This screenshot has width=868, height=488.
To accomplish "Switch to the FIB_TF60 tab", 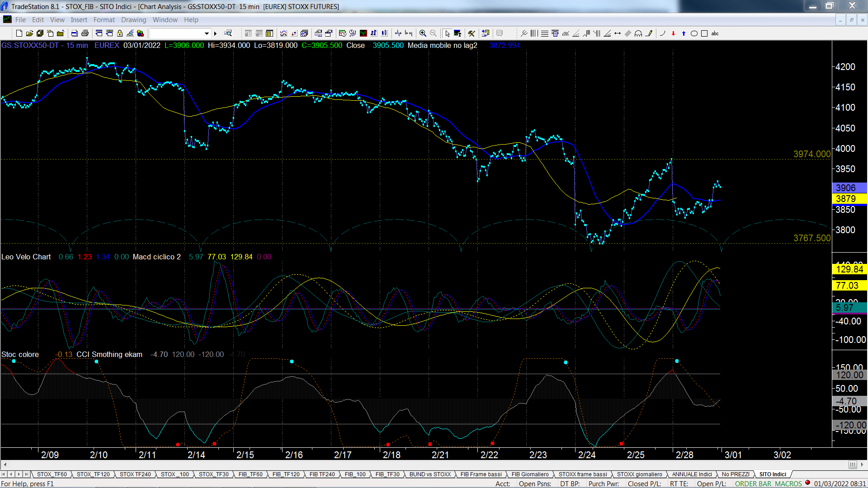I will pyautogui.click(x=250, y=474).
